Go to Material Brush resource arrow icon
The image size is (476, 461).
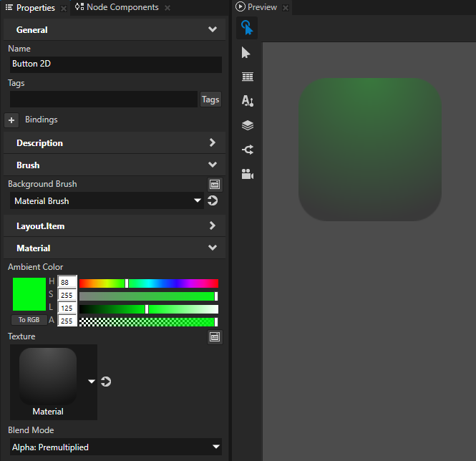tap(213, 201)
